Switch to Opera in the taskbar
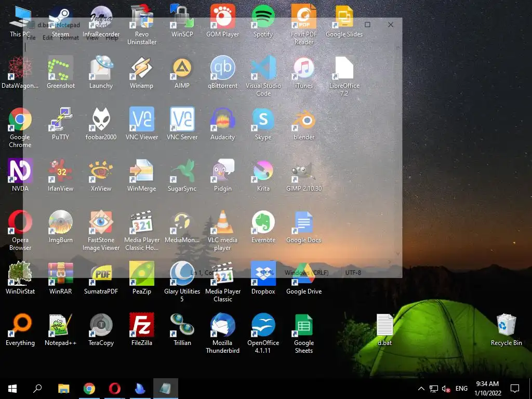Screen dimensions: 532x399 (115, 389)
